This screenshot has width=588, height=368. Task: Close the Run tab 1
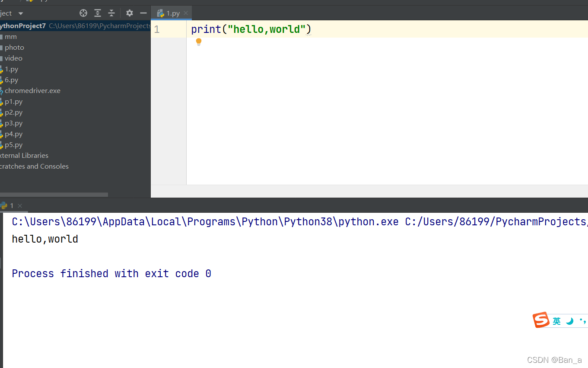click(x=20, y=206)
